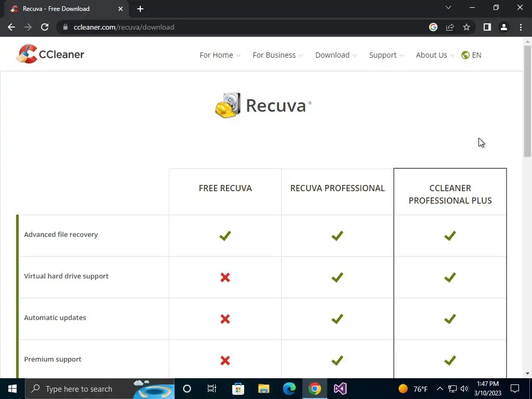The width and height of the screenshot is (532, 399).
Task: Click Free Recuva check for Advanced file recovery
Action: click(225, 235)
